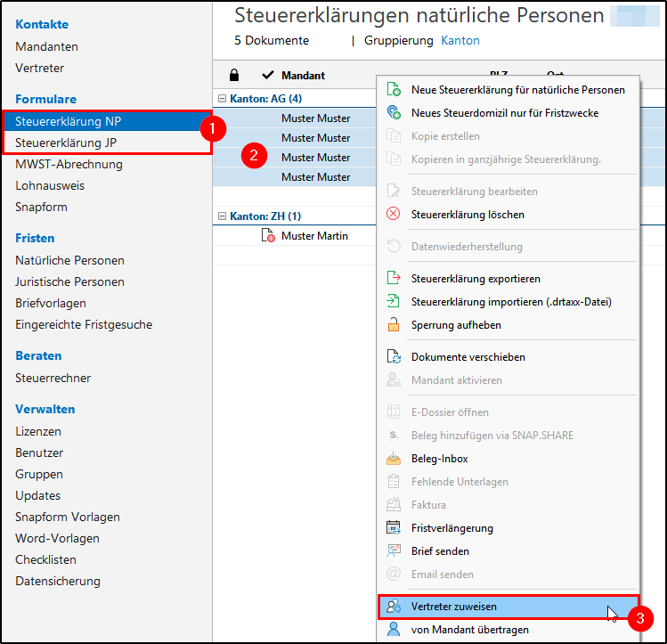Collapse the Kanton: ZH group
Viewport: 667px width, 644px height.
click(222, 216)
